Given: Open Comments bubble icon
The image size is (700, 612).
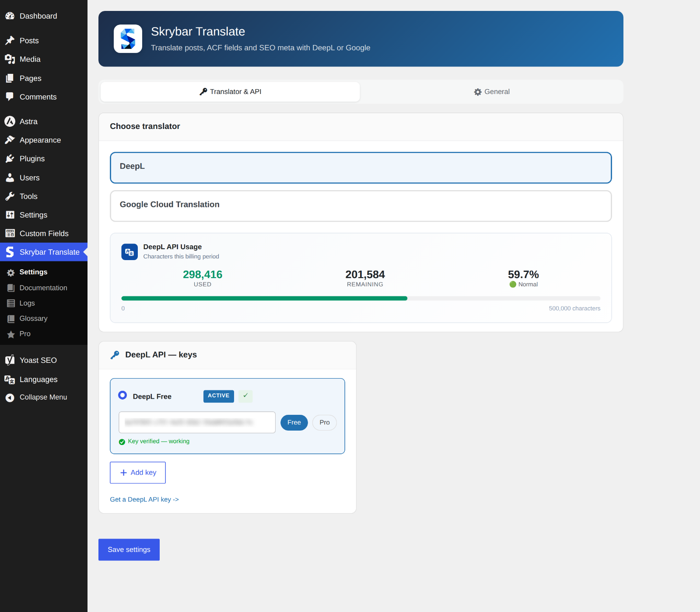Looking at the screenshot, I should [10, 97].
